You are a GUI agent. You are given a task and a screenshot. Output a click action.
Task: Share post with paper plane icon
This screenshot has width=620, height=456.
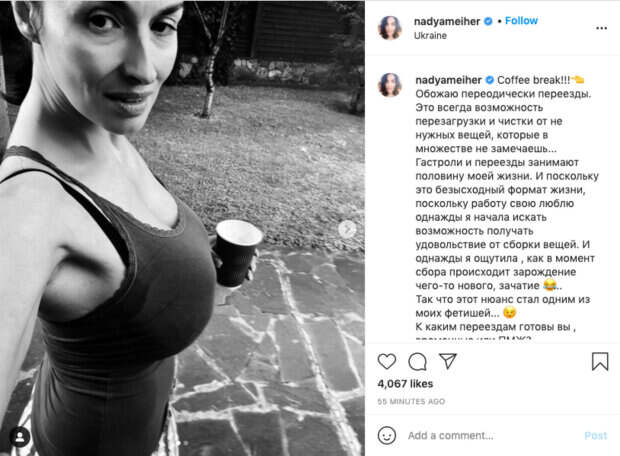point(448,361)
